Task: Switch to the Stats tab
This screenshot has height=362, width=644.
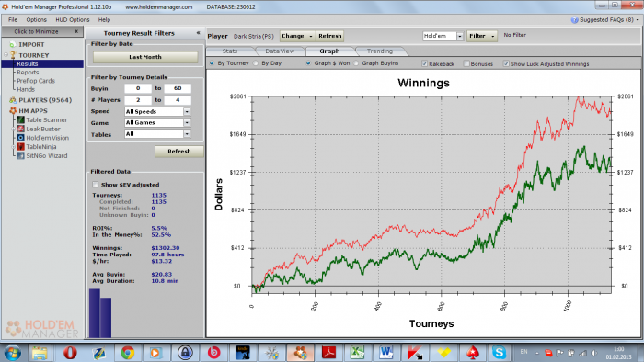Action: (230, 51)
